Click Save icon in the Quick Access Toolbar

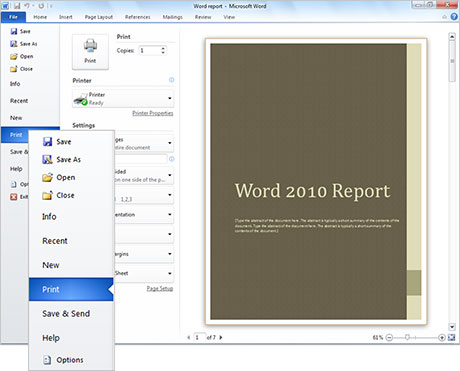pyautogui.click(x=17, y=6)
